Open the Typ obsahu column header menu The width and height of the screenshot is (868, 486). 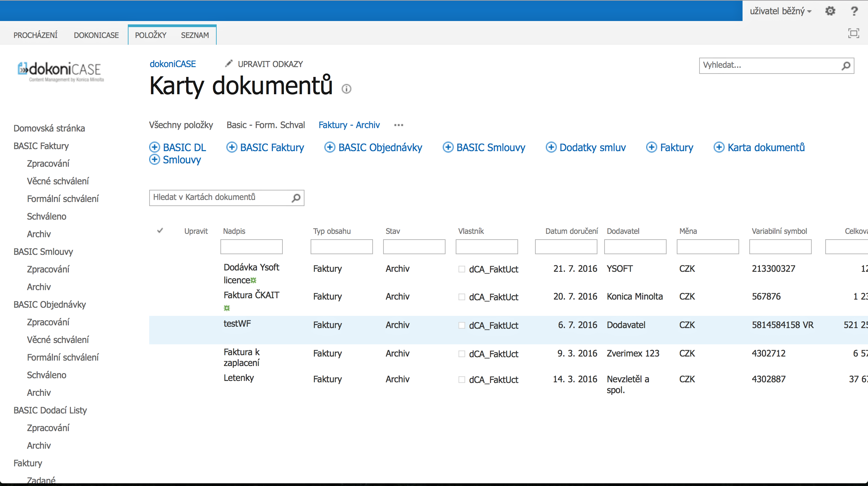point(332,231)
